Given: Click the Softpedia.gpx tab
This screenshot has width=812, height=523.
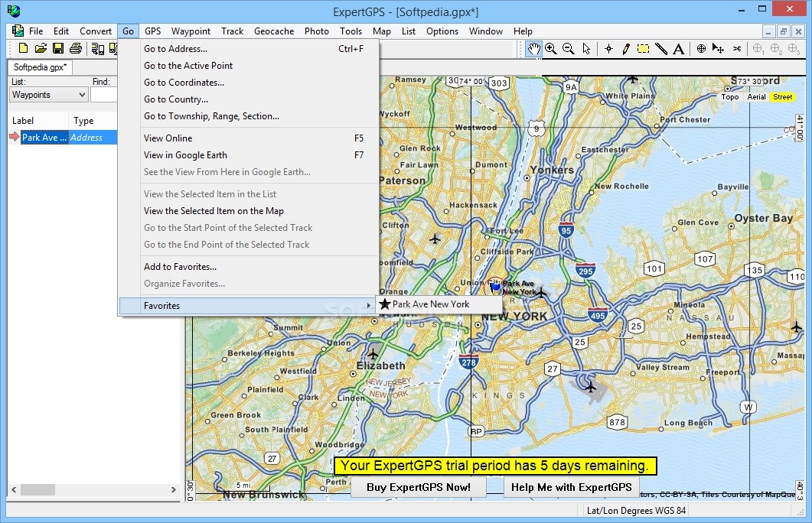Looking at the screenshot, I should 40,67.
